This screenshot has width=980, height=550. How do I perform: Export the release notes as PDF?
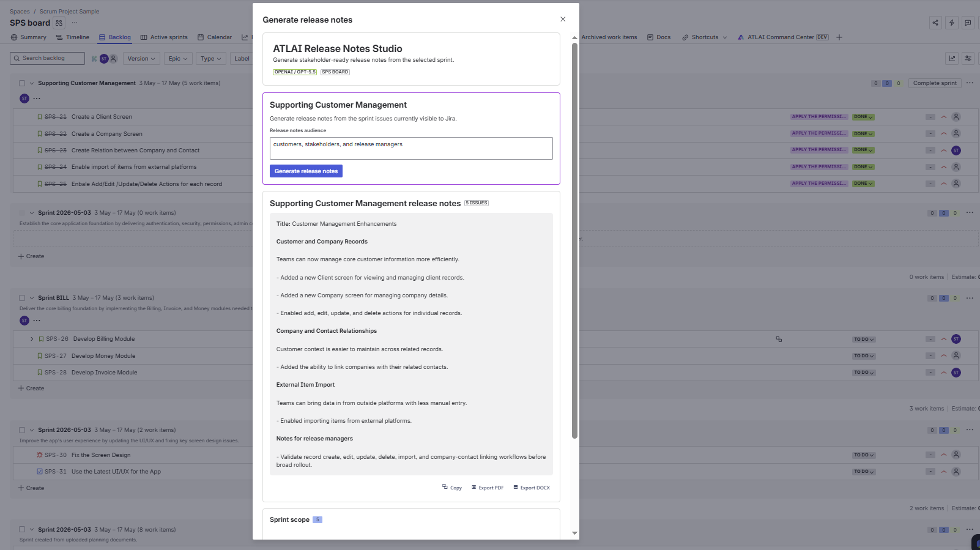[488, 488]
